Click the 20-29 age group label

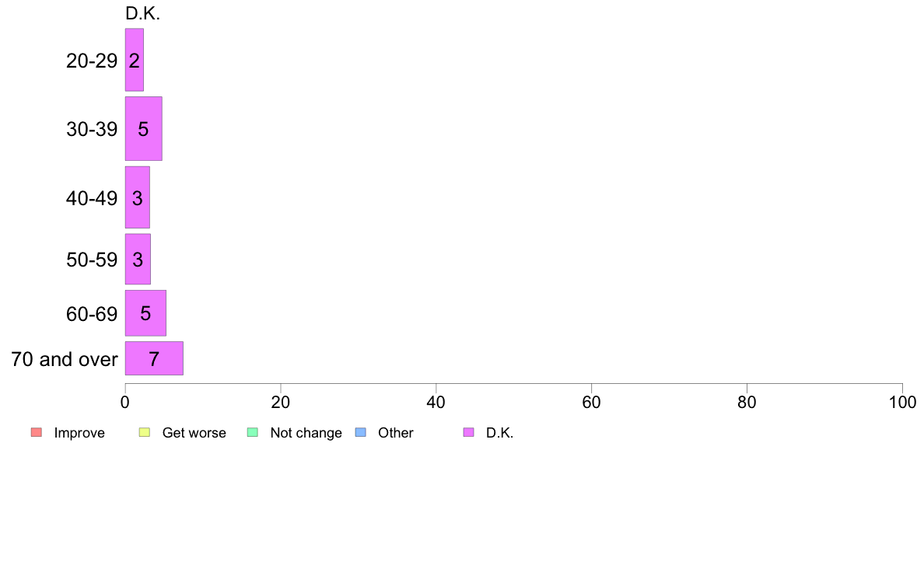tap(92, 61)
